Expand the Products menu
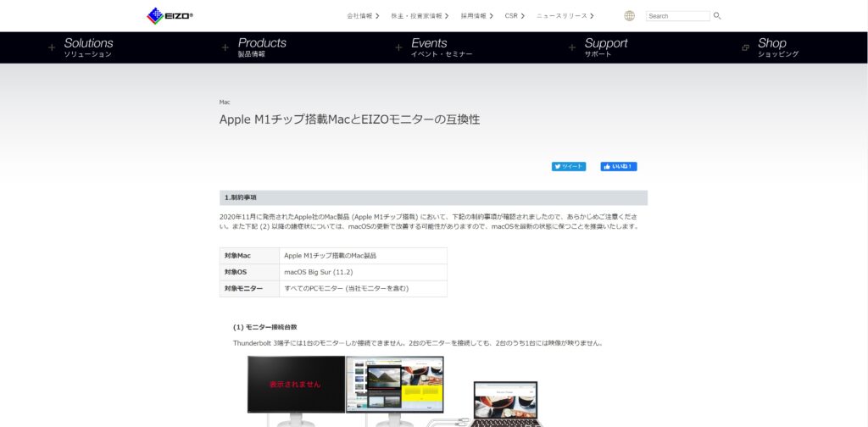Viewport: 868px width, 427px height. coord(262,47)
